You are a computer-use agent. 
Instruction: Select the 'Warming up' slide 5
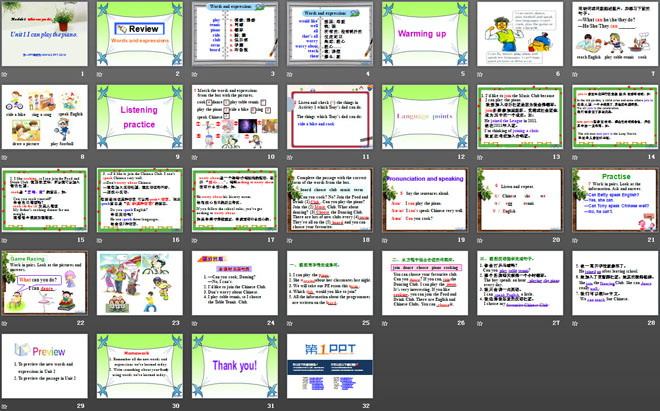point(425,34)
